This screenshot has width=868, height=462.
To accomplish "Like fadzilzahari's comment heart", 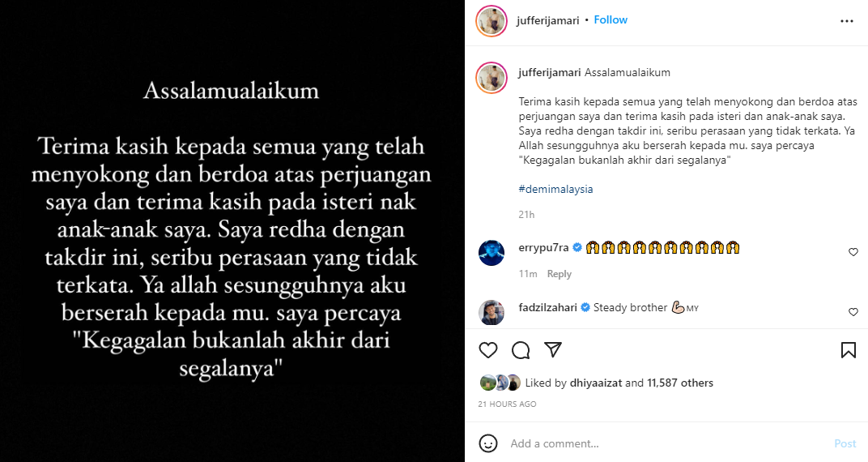I will [853, 312].
